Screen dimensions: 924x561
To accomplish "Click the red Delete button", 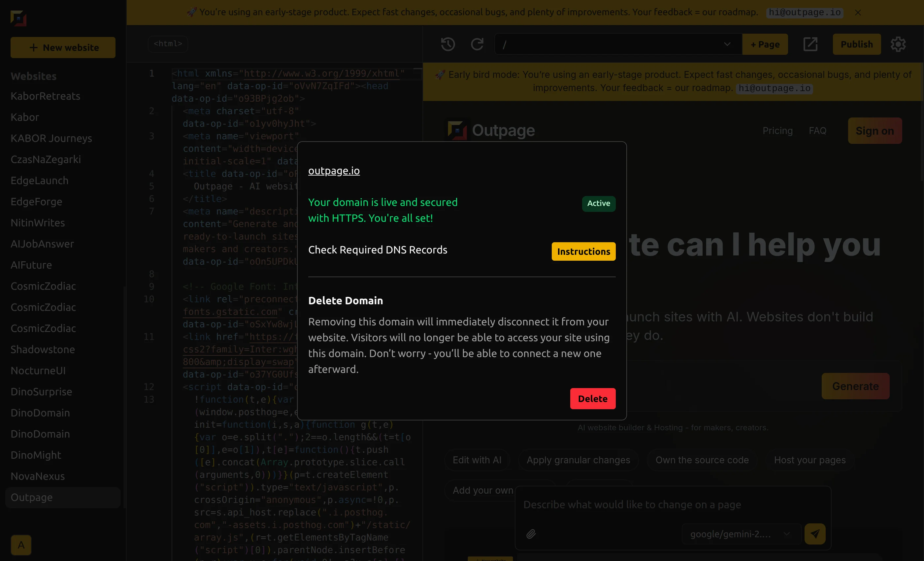I will coord(592,399).
